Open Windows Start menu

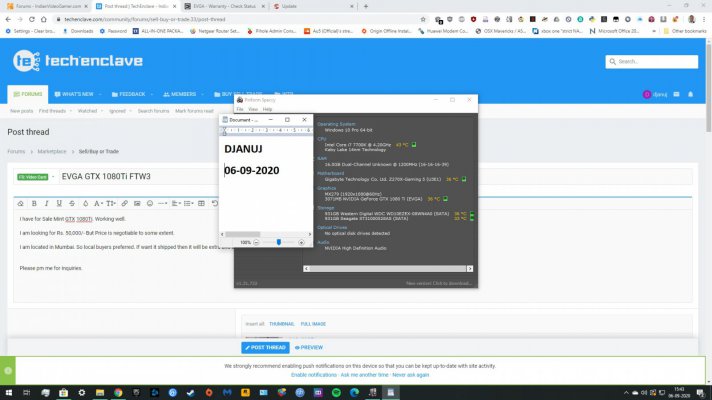pos(9,393)
